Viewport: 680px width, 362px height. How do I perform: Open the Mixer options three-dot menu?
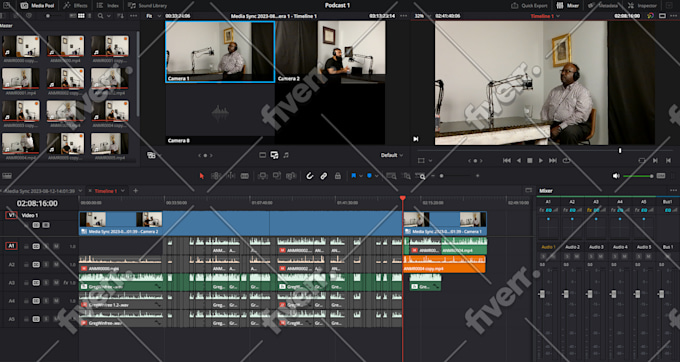[673, 191]
